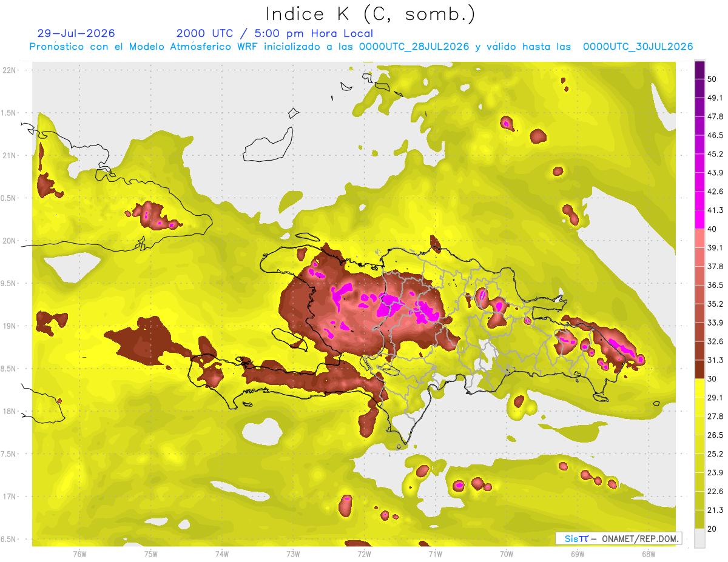Image resolution: width=728 pixels, height=562 pixels.
Task: Click the '70W' longitude label
Action: pyautogui.click(x=507, y=553)
